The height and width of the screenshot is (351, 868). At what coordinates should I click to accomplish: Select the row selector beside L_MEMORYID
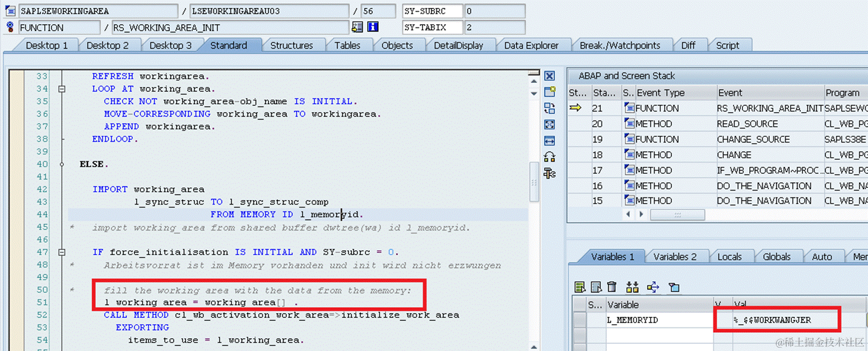[x=579, y=320]
